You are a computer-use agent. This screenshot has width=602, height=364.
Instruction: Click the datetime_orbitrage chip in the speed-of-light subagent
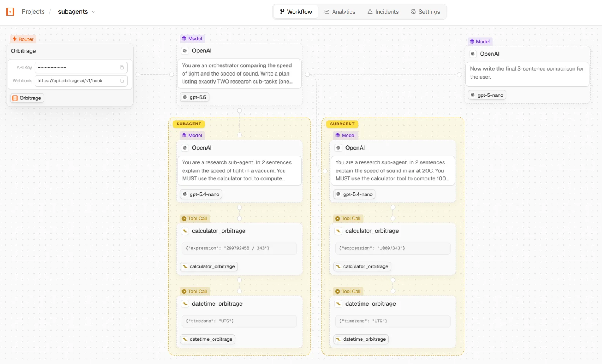click(208, 339)
